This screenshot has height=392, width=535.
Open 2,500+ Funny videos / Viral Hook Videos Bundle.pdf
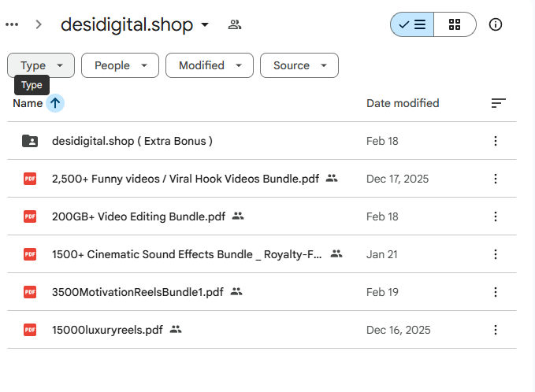coord(185,179)
